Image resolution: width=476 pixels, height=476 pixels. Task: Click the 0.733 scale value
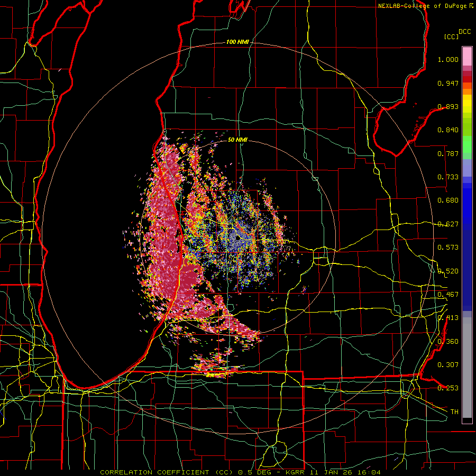(x=448, y=177)
